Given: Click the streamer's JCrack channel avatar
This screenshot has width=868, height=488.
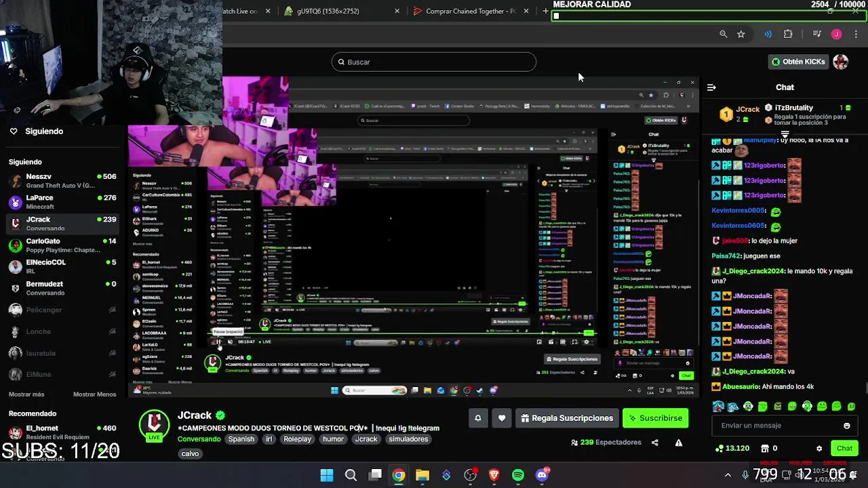Looking at the screenshot, I should pyautogui.click(x=155, y=425).
